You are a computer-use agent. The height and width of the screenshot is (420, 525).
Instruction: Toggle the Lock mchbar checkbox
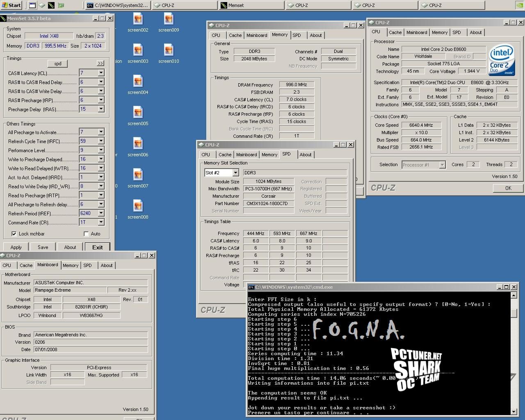tap(14, 234)
